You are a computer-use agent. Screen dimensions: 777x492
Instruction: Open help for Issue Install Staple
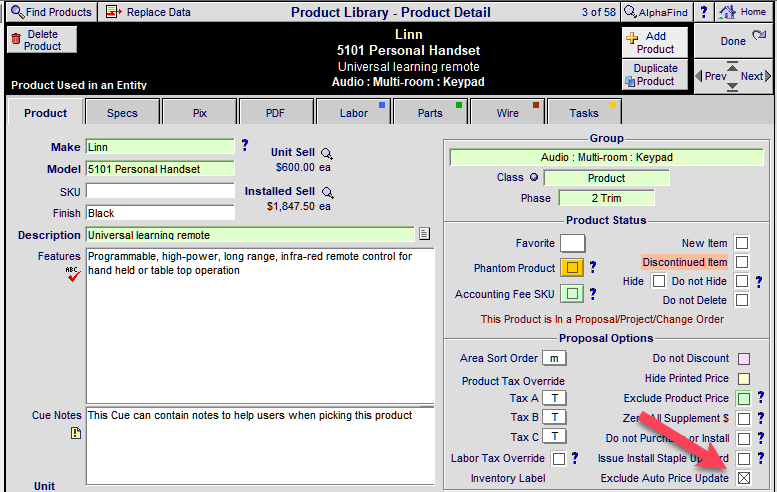pos(761,458)
